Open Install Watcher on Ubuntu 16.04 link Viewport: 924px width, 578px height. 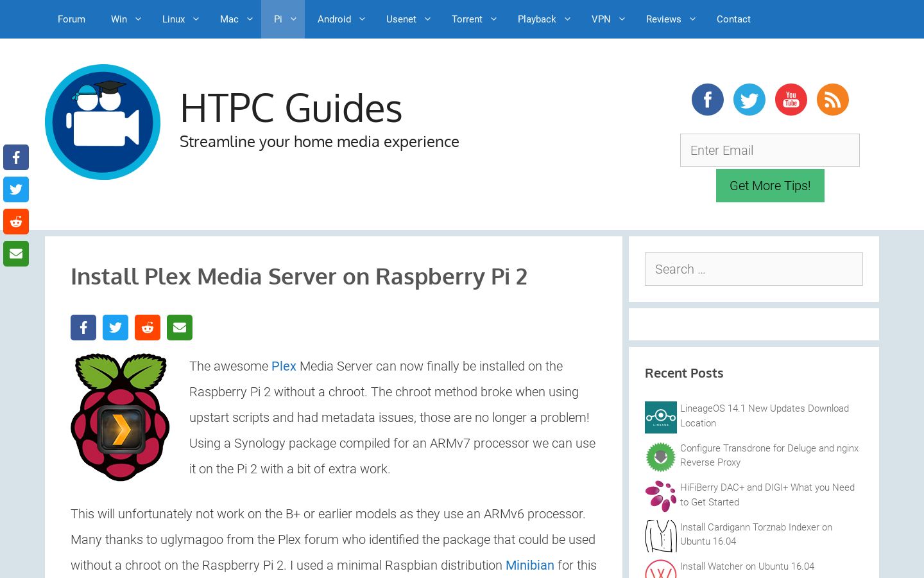[747, 566]
